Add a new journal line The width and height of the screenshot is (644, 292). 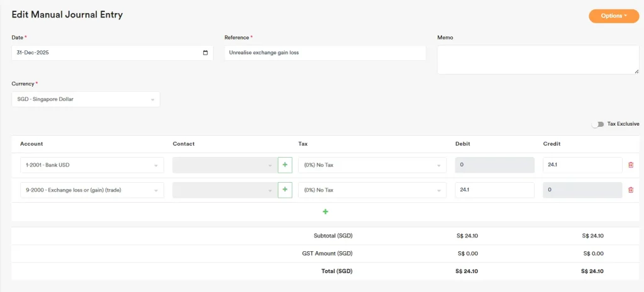(325, 212)
